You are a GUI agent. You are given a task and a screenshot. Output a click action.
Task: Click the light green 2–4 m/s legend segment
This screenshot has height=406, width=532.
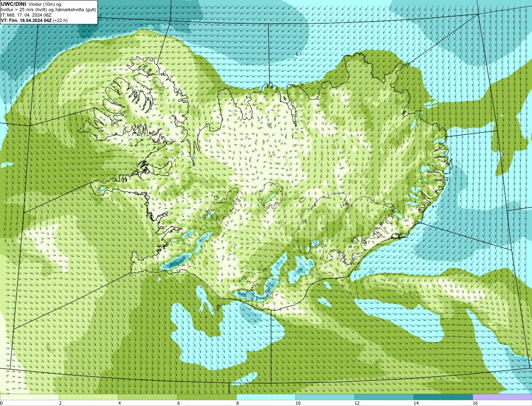pyautogui.click(x=89, y=397)
